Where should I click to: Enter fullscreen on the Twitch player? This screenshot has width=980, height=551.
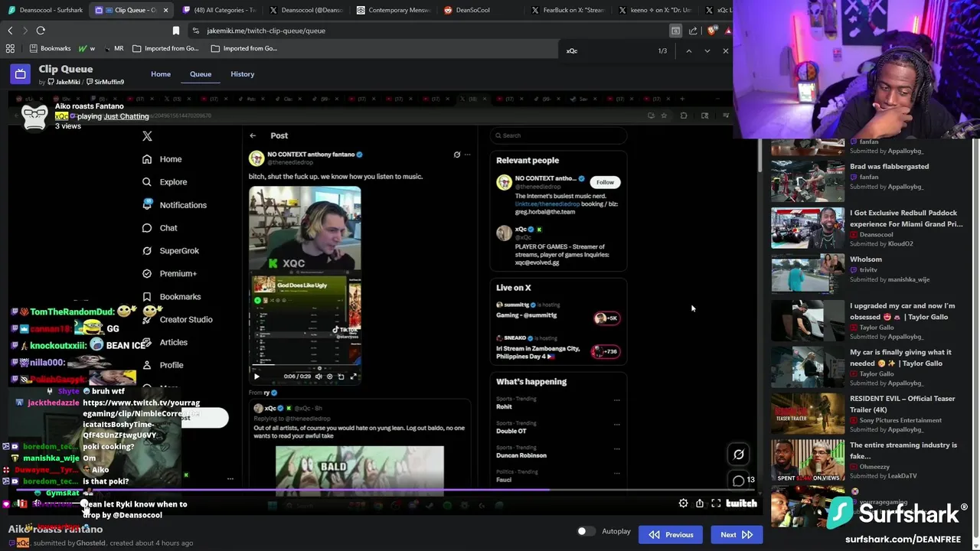[x=716, y=503]
